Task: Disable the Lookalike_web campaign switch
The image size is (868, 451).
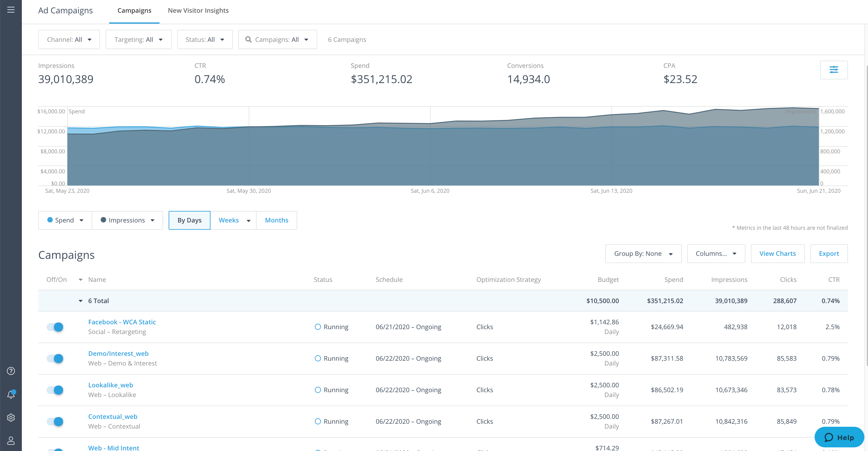Action: tap(55, 390)
